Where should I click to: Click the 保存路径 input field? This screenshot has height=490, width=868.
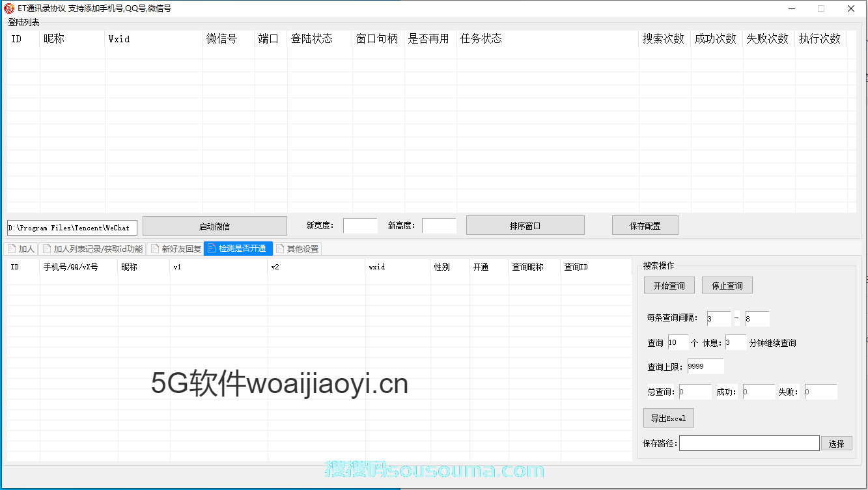tap(749, 443)
